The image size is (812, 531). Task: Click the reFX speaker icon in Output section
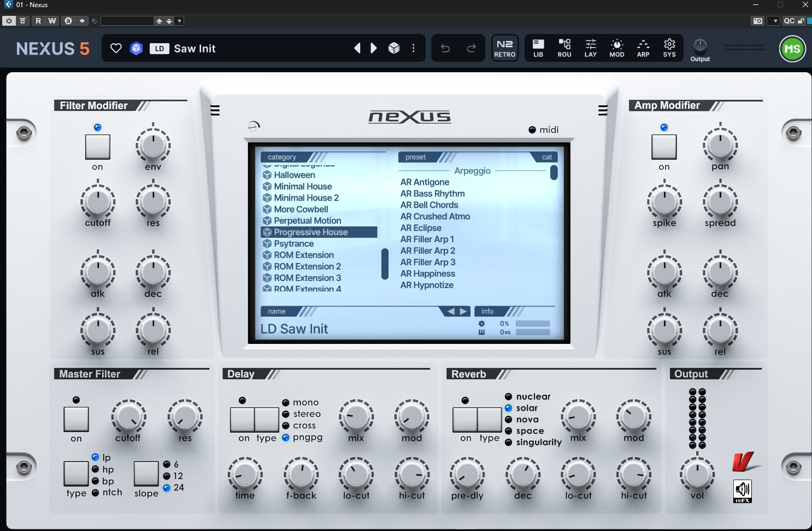[743, 491]
